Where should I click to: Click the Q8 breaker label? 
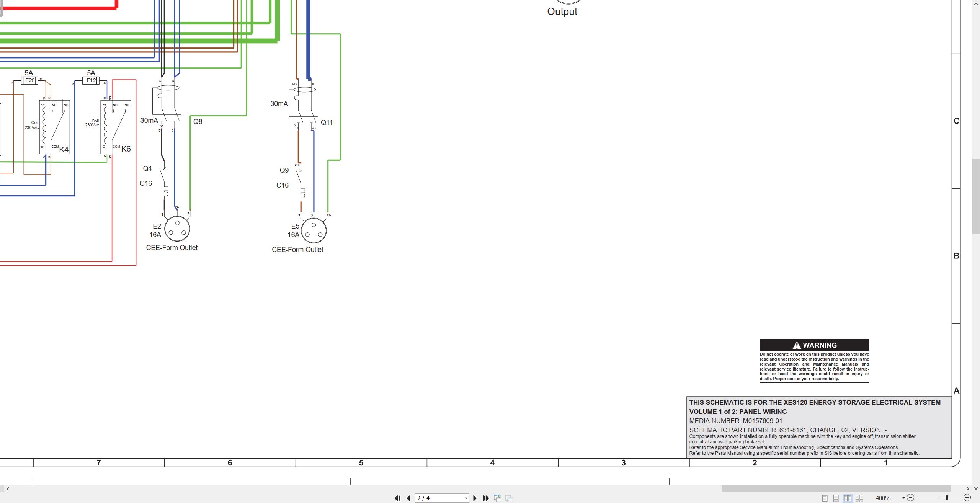(x=198, y=122)
